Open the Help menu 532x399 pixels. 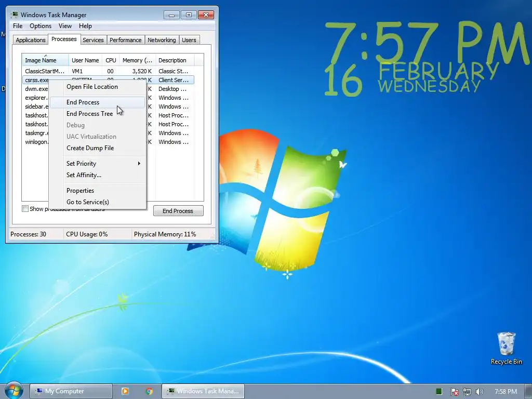point(85,26)
